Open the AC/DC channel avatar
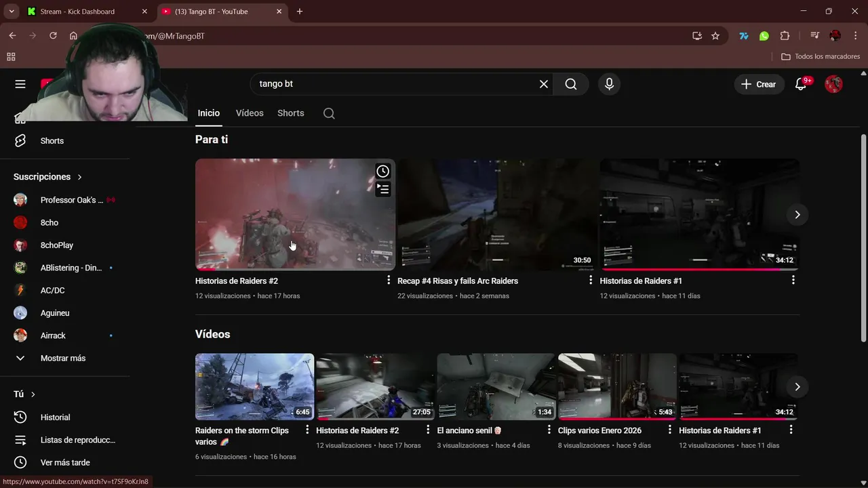Screen dimensions: 868x488 pyautogui.click(x=20, y=290)
